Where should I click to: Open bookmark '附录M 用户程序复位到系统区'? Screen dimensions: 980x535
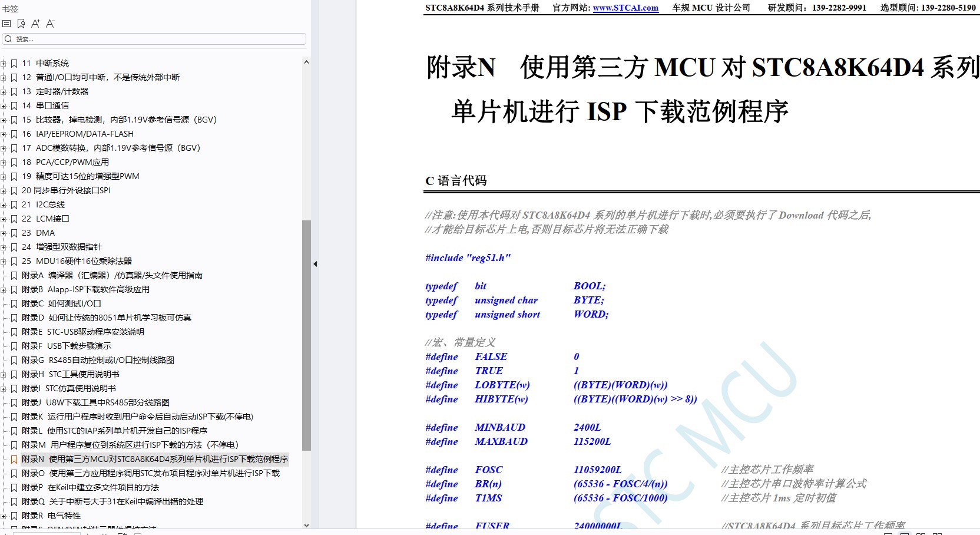130,445
